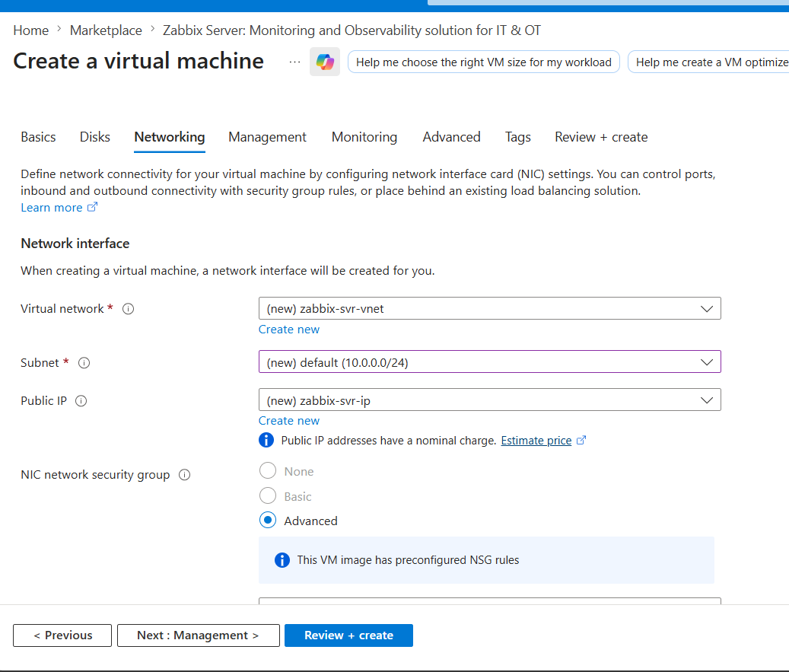Screen dimensions: 789x672
Task: Go to Marketplace in breadcrumb
Action: (x=106, y=30)
